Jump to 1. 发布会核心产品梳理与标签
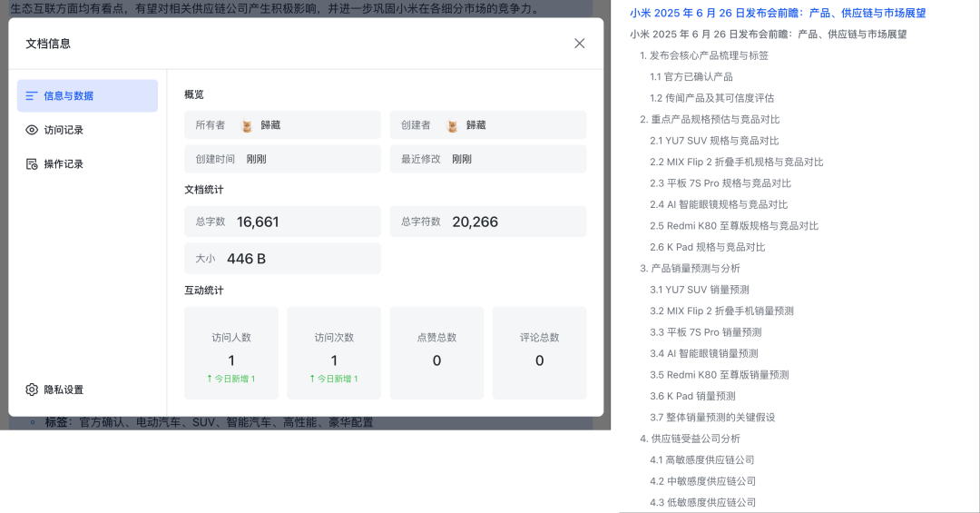 [x=704, y=55]
